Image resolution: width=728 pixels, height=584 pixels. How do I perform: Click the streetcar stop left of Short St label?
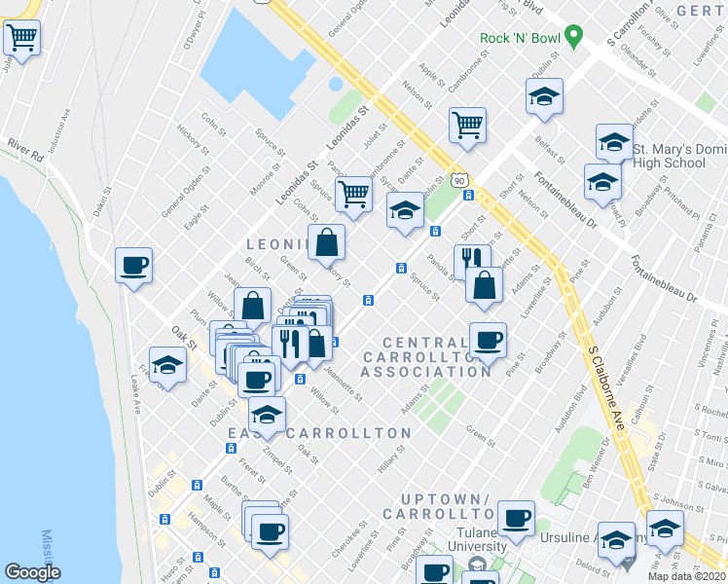[x=435, y=231]
